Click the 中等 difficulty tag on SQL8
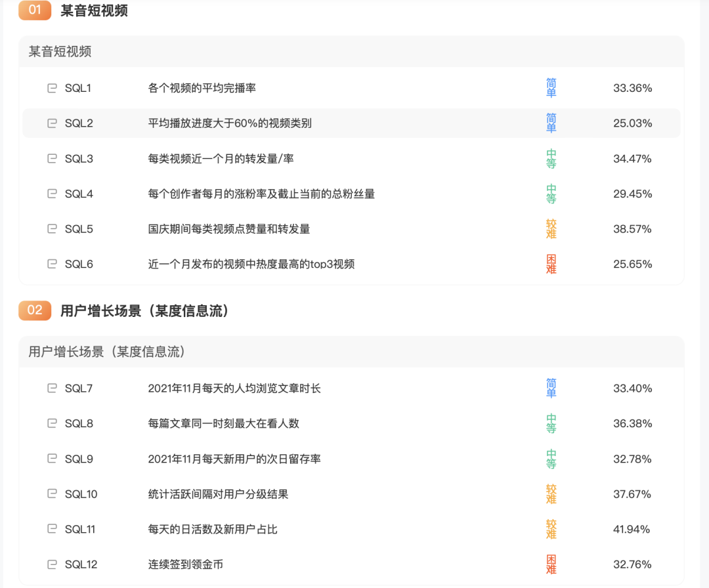The width and height of the screenshot is (709, 588). (551, 423)
